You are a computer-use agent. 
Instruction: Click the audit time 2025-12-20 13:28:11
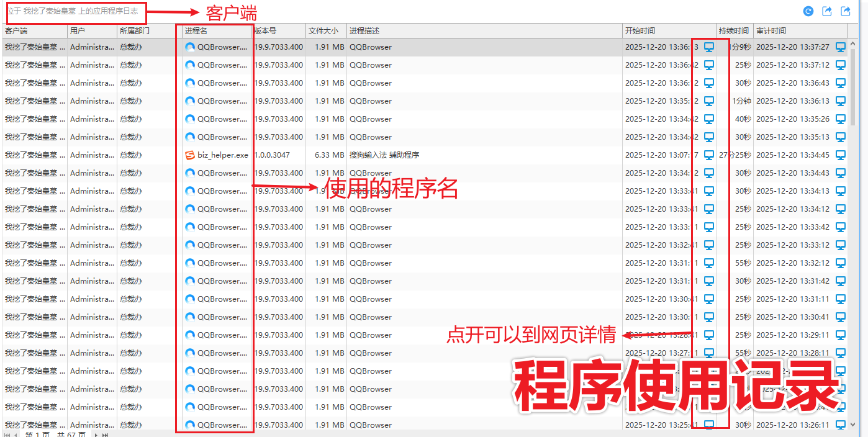[793, 353]
